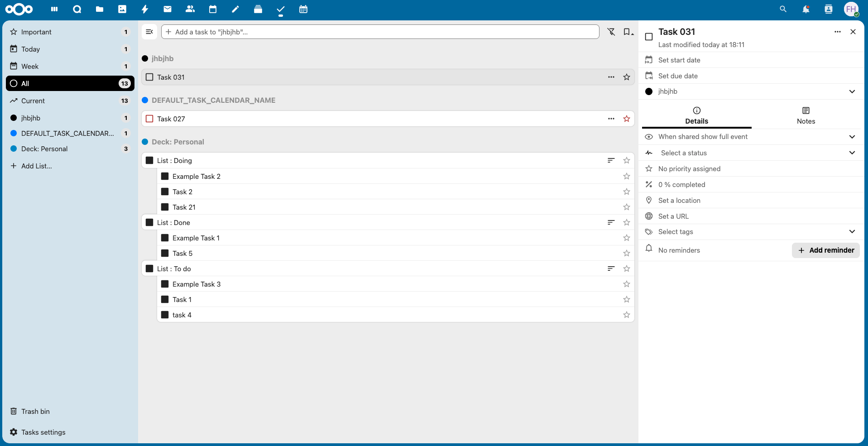Open unified search with the magnifier icon
868x446 pixels.
pyautogui.click(x=782, y=9)
